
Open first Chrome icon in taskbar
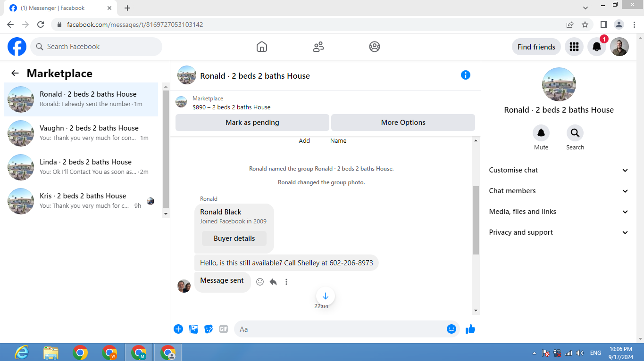(x=80, y=353)
